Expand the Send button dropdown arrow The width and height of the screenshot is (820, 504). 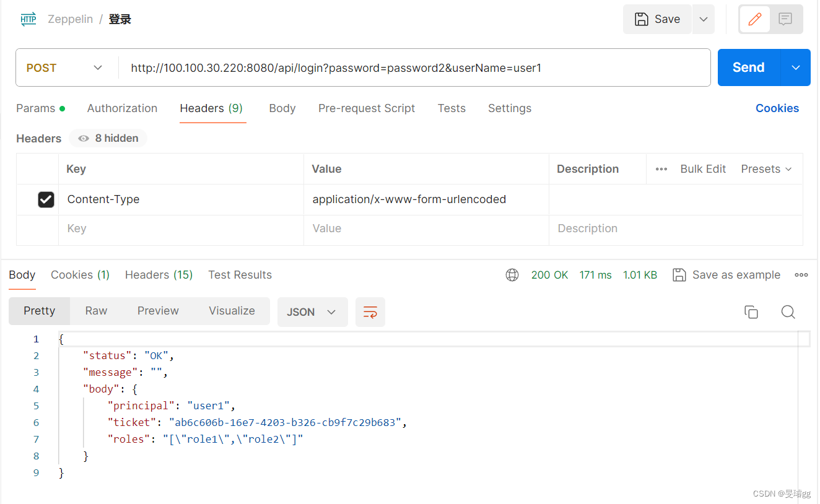tap(796, 67)
